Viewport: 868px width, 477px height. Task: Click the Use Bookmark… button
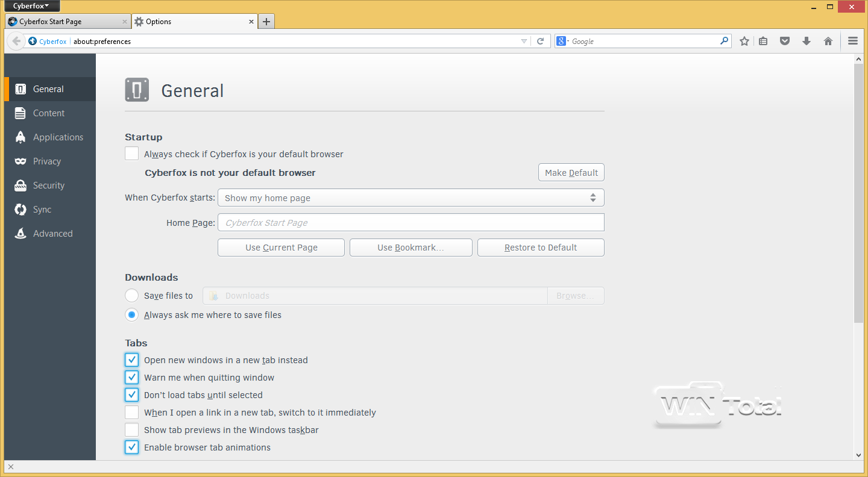(411, 248)
